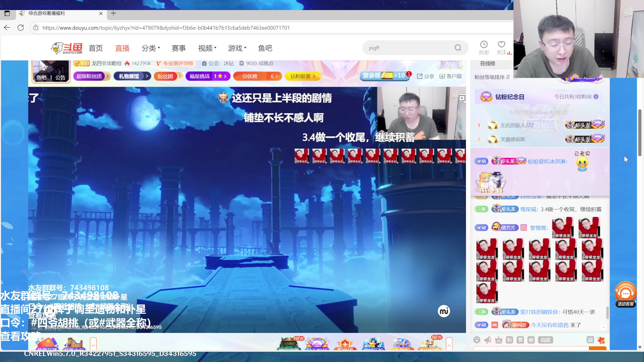The height and width of the screenshot is (362, 644).
Task: Click the 我要开播 start streaming icon
Action: [x=47, y=343]
